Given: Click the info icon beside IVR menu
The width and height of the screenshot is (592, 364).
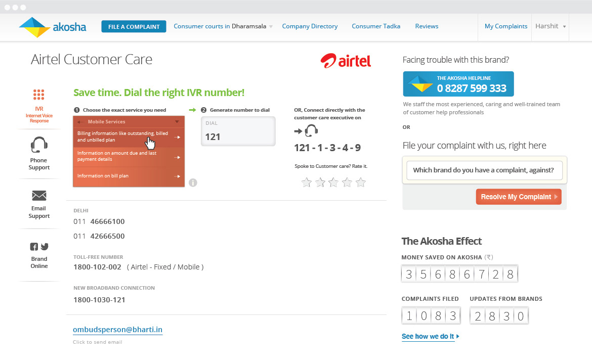Looking at the screenshot, I should (x=193, y=183).
